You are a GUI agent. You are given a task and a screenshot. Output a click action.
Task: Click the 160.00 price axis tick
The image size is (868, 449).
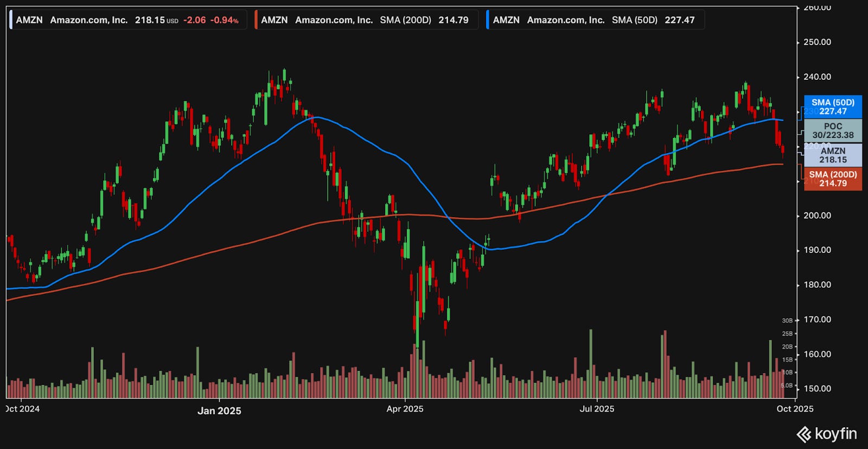(817, 354)
